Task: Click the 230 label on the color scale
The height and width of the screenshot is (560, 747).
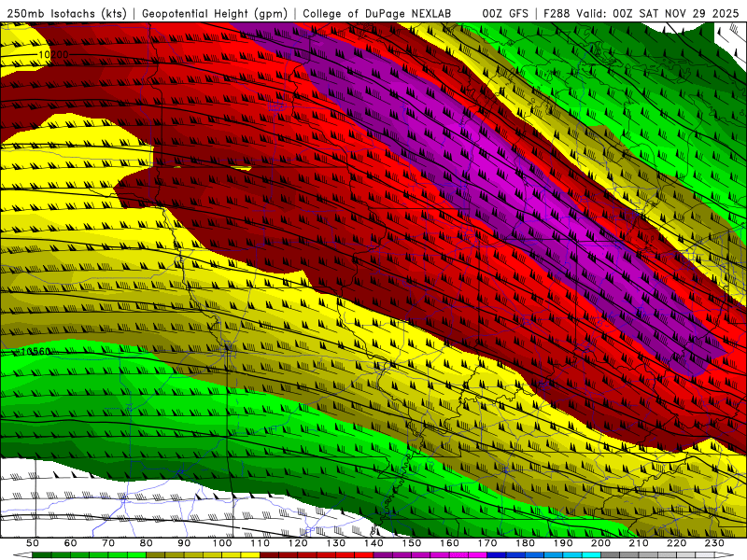Action: (714, 543)
